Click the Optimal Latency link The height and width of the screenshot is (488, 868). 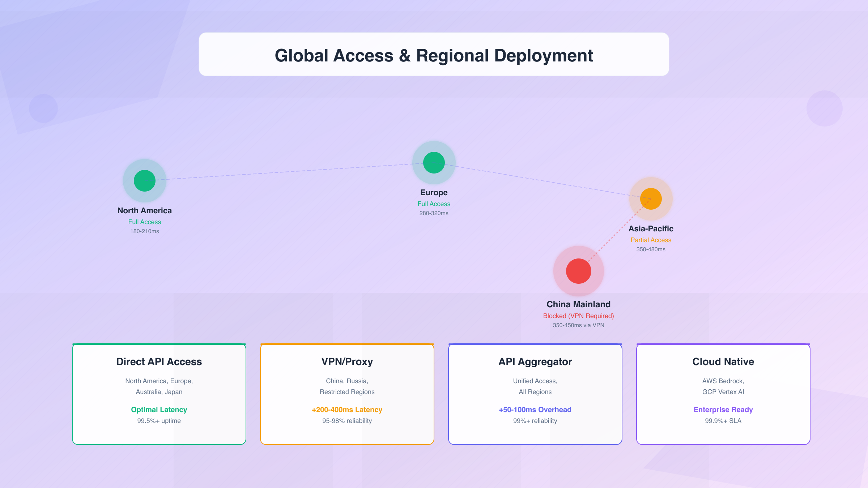tap(159, 410)
